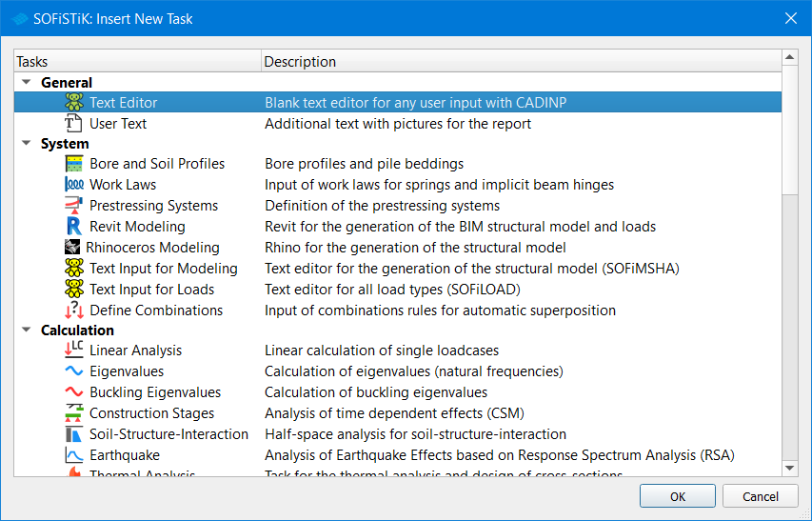Click the Revit Modeling icon
Screen dimensions: 812x521
(x=73, y=227)
